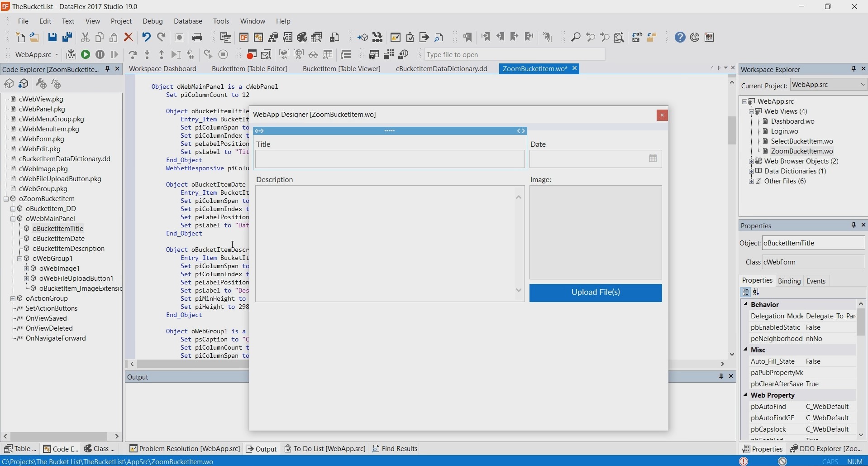Screen dimensions: 868x466
Task: Toggle alphabetical sort in Properties panel
Action: [757, 293]
